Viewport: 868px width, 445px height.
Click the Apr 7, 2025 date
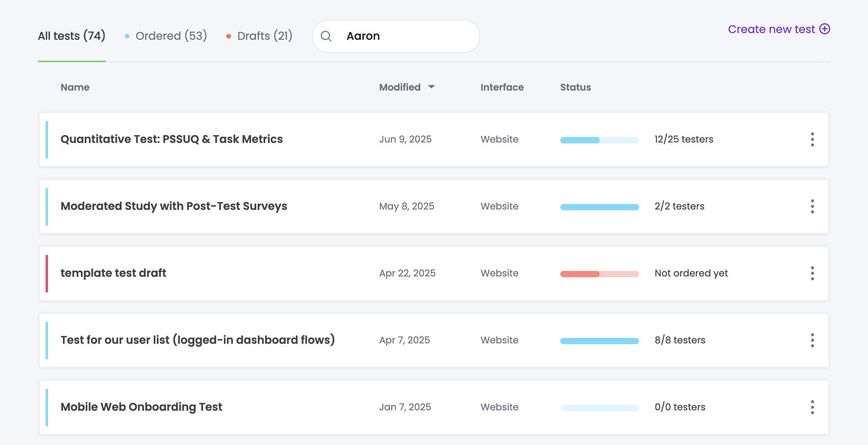click(404, 340)
